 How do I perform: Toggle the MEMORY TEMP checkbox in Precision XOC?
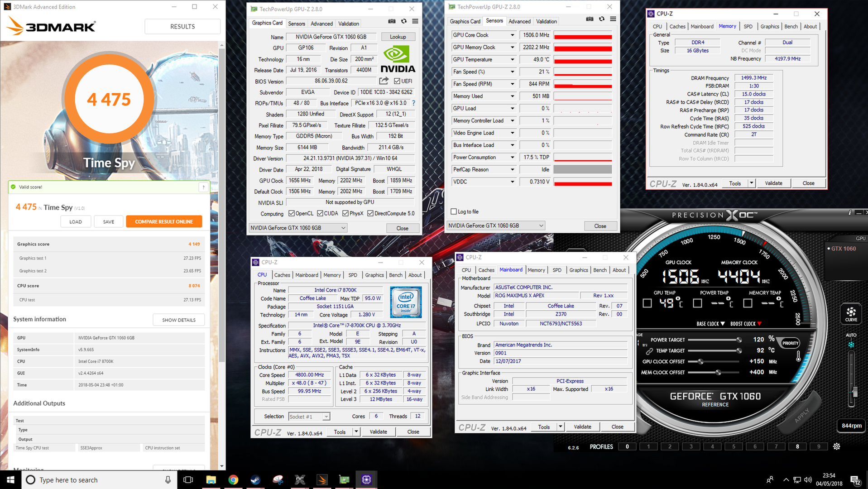[748, 303]
